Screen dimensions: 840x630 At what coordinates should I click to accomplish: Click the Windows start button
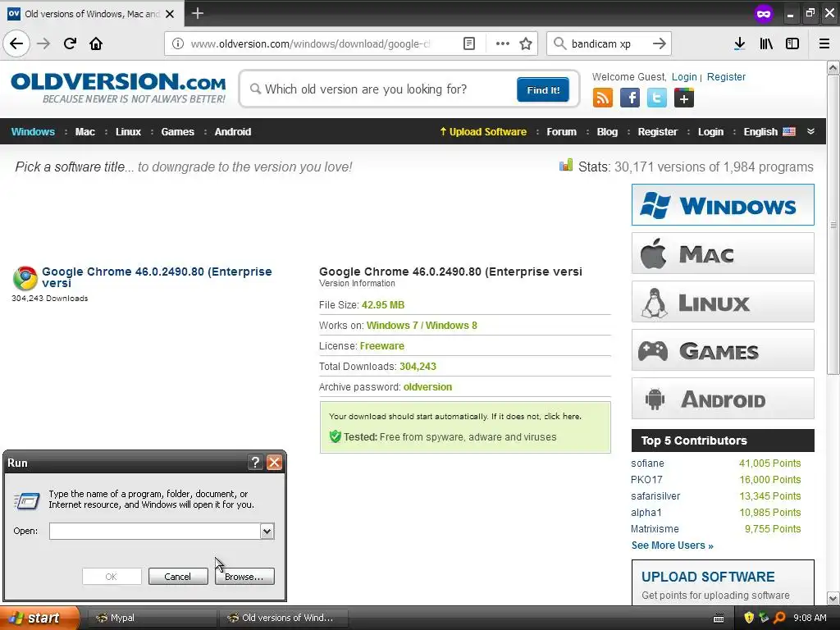point(39,618)
